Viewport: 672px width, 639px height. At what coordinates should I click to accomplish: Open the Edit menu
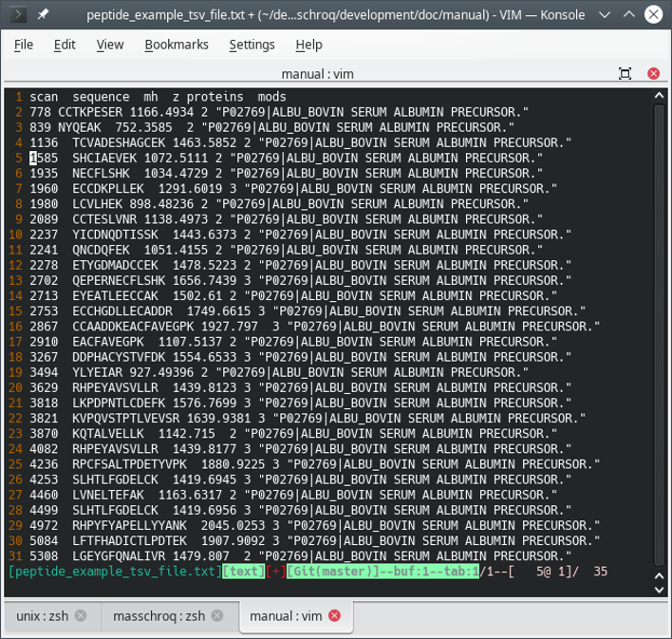click(65, 45)
